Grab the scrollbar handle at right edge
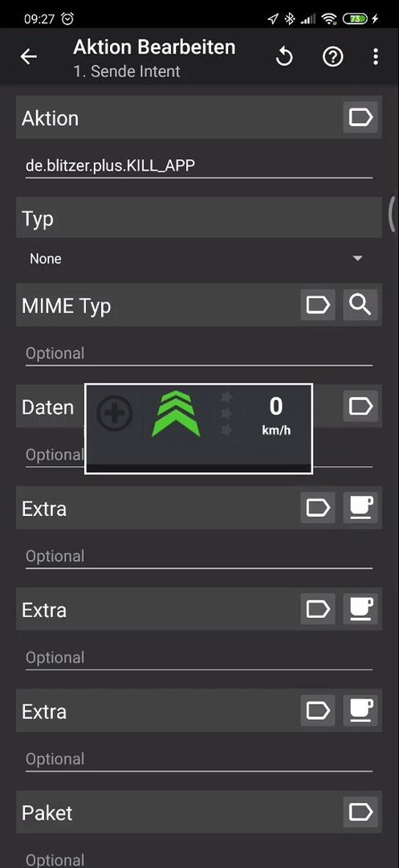The image size is (399, 868). [x=392, y=215]
